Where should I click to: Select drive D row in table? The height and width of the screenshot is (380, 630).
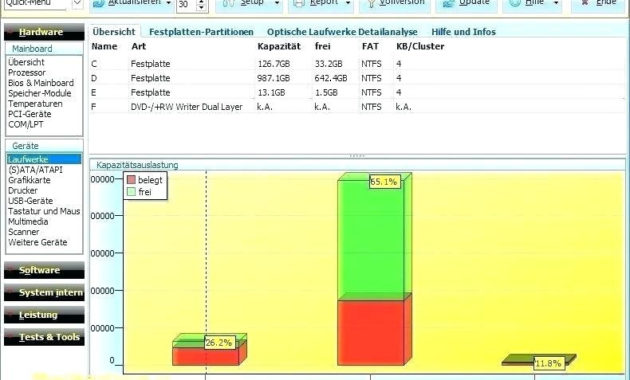click(x=357, y=78)
